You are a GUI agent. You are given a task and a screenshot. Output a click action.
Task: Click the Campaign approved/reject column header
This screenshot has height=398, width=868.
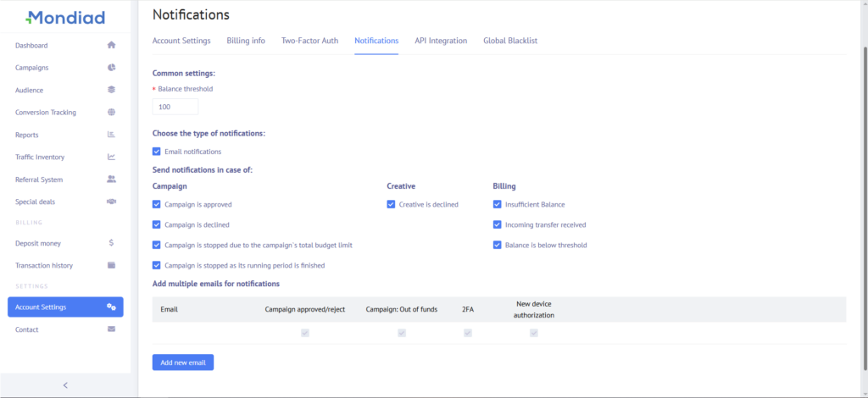(305, 310)
